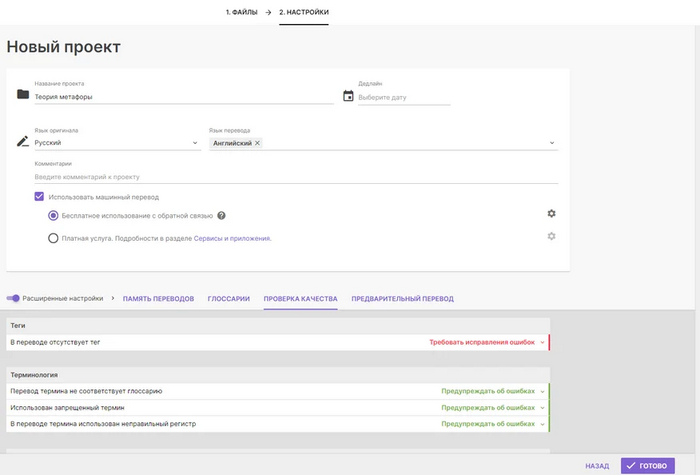Toggle Расширенные настройки switch off
The width and height of the screenshot is (700, 475).
pyautogui.click(x=13, y=299)
